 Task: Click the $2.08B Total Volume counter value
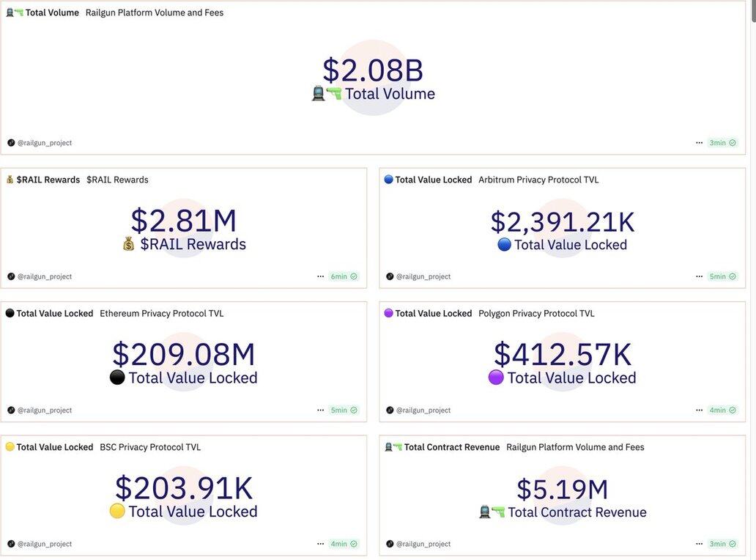coord(373,70)
